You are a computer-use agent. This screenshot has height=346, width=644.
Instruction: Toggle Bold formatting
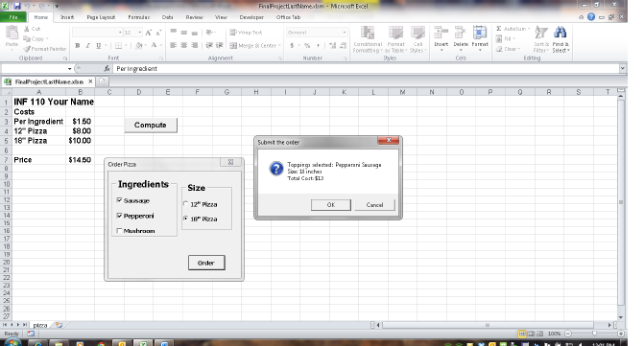[77, 45]
